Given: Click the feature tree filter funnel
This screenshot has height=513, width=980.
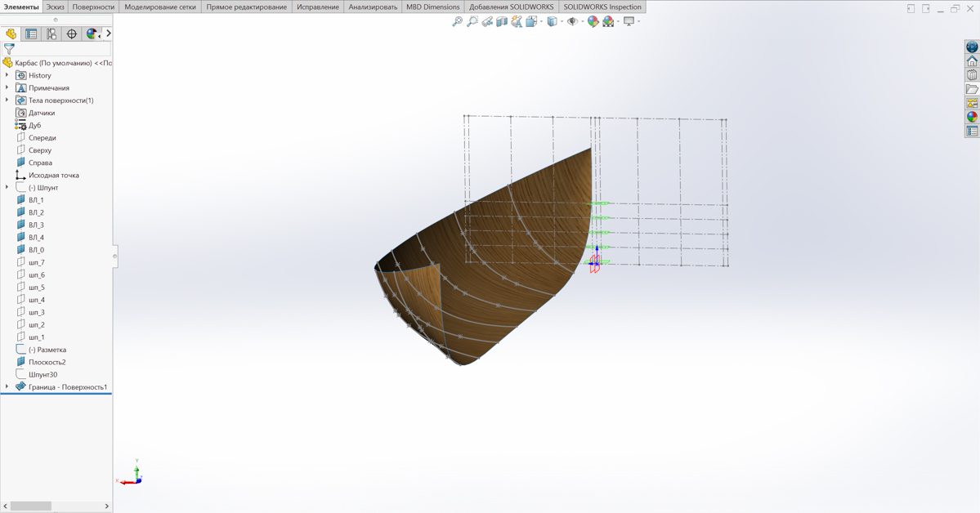Looking at the screenshot, I should click(x=9, y=49).
